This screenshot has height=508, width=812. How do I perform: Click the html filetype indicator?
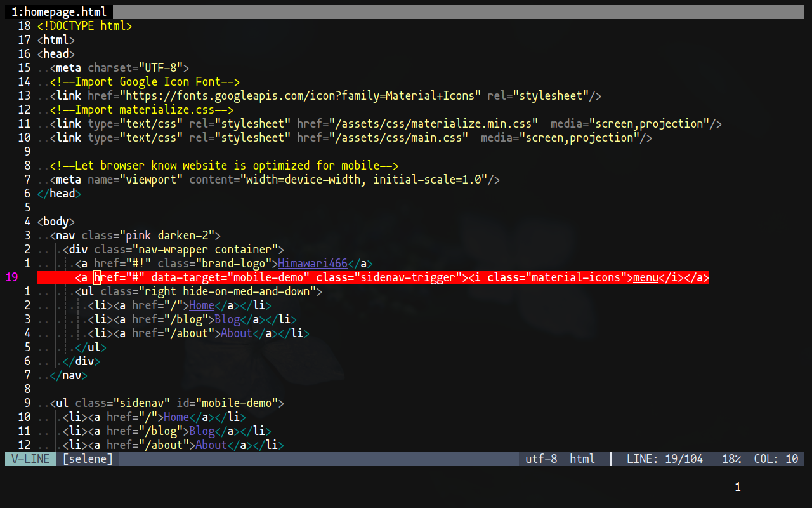click(582, 459)
